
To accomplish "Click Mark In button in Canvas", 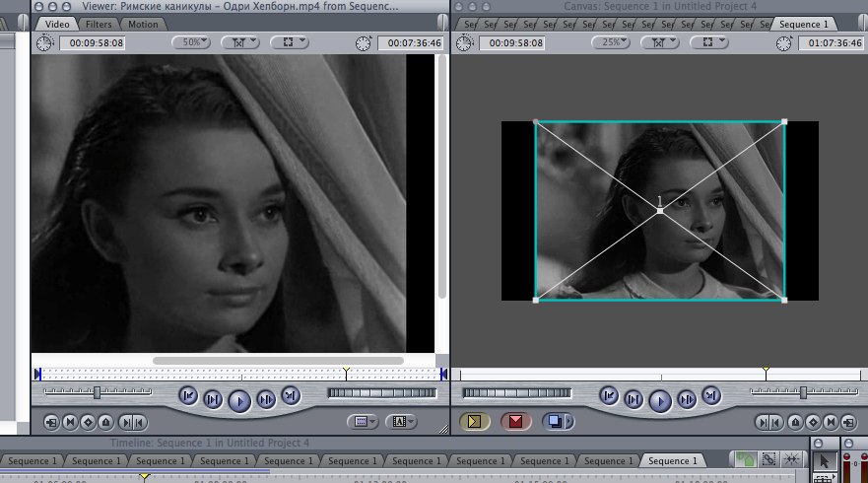I will click(x=764, y=423).
